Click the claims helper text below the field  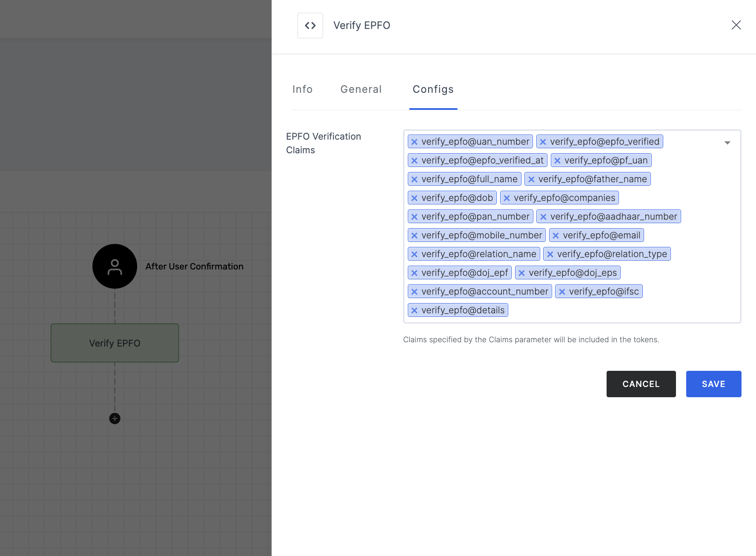pyautogui.click(x=531, y=340)
